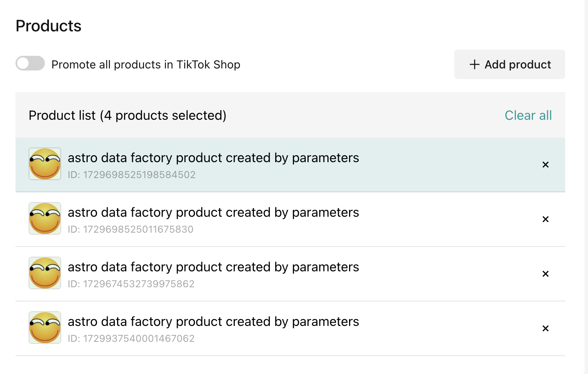Enable Promote all products in TikTok Shop toggle
588x374 pixels.
click(30, 63)
